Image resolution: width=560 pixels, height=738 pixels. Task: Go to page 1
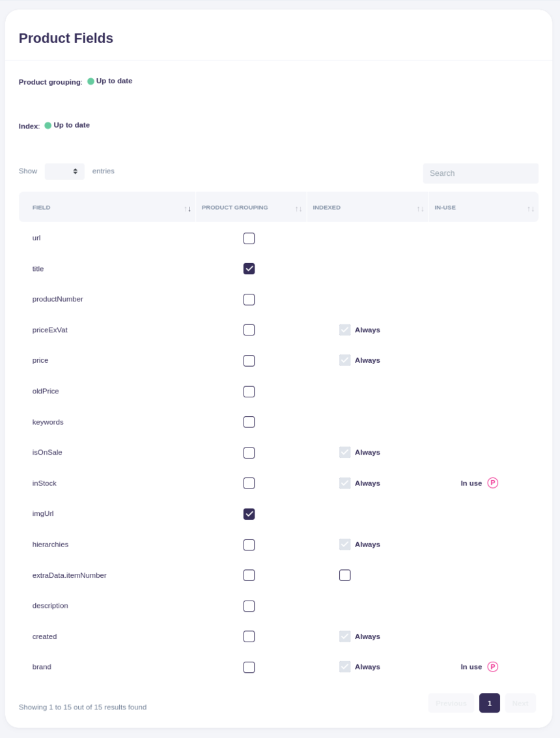[489, 703]
